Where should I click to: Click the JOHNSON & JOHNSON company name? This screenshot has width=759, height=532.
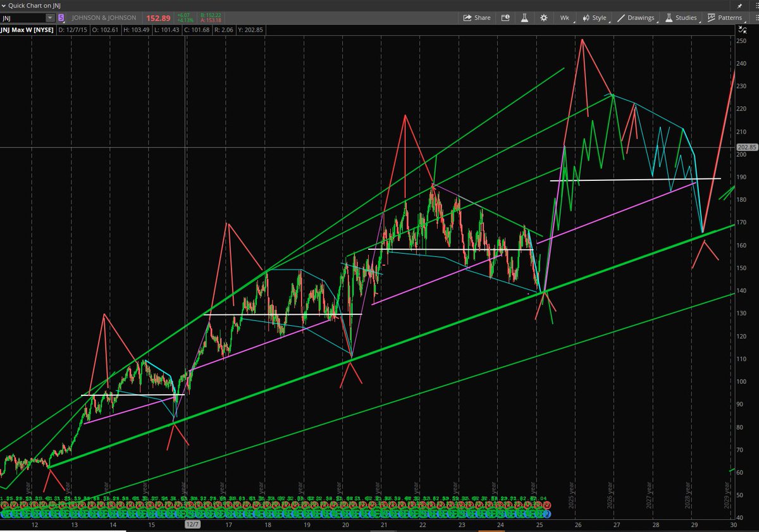(x=104, y=18)
